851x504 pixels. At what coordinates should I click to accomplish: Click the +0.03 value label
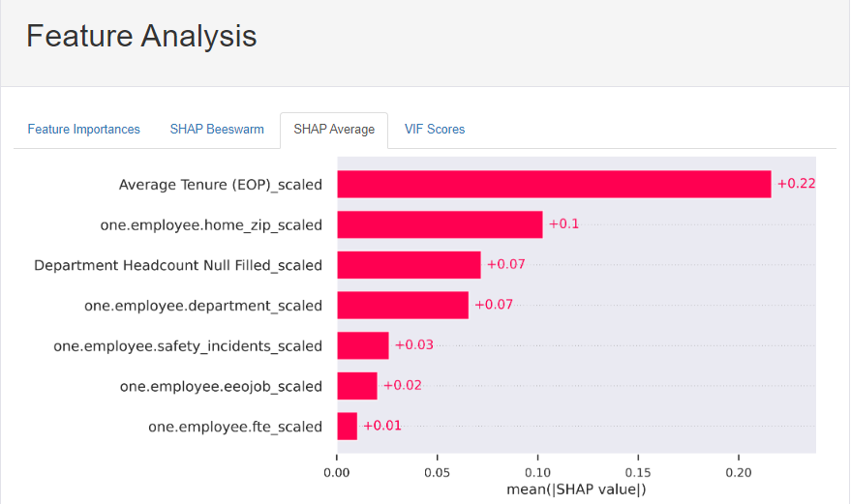point(413,345)
